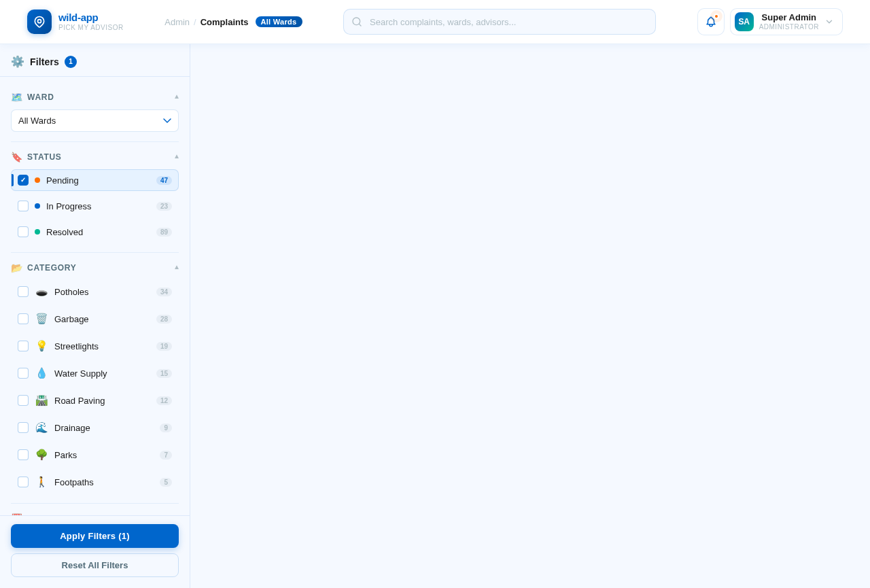Click the Road Paving motorway icon
This screenshot has width=870, height=588.
[x=41, y=400]
